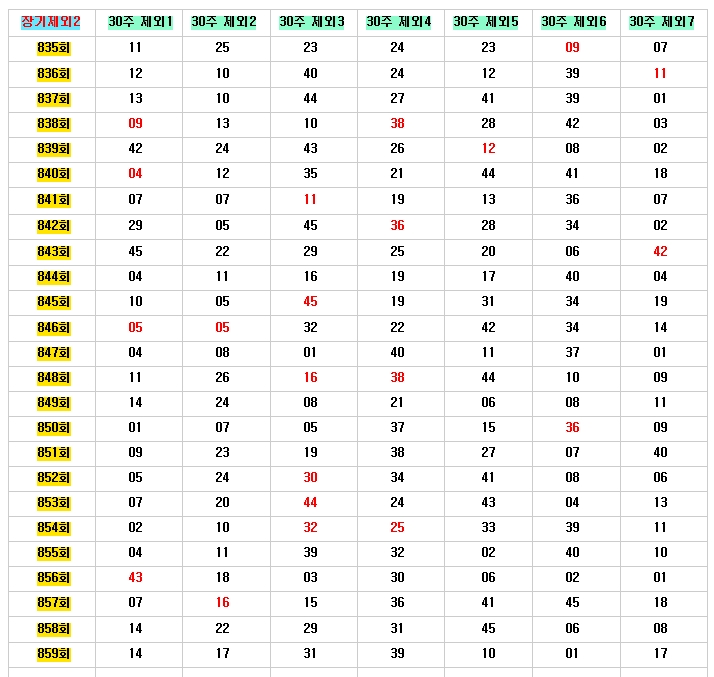Screen dimensions: 714x677
Task: Click red 11 in the 841회 row
Action: pyautogui.click(x=310, y=200)
